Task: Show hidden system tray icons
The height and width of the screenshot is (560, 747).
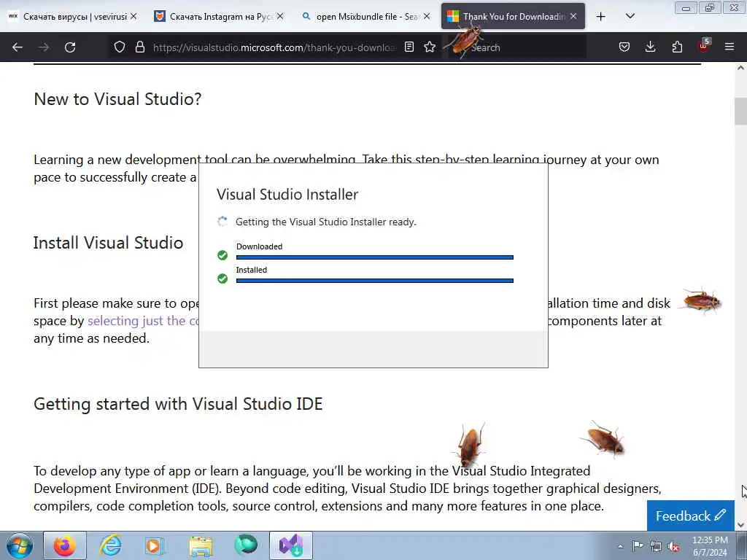Action: 620,546
